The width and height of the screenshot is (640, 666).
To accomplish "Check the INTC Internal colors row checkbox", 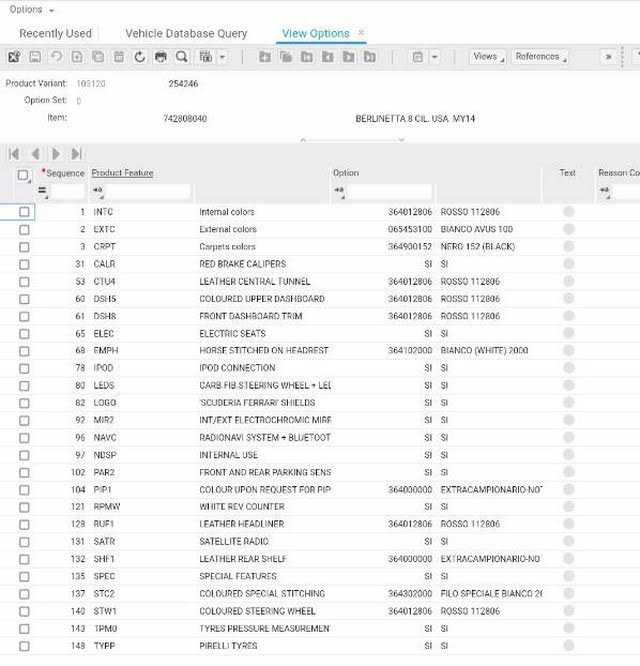I will point(24,212).
